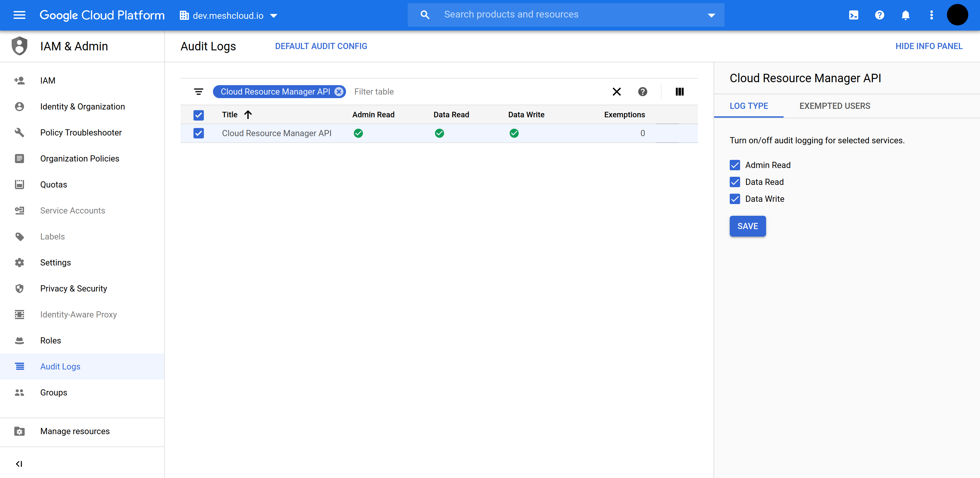Screen dimensions: 980x478
Task: Open the filter help icon
Action: pos(642,92)
